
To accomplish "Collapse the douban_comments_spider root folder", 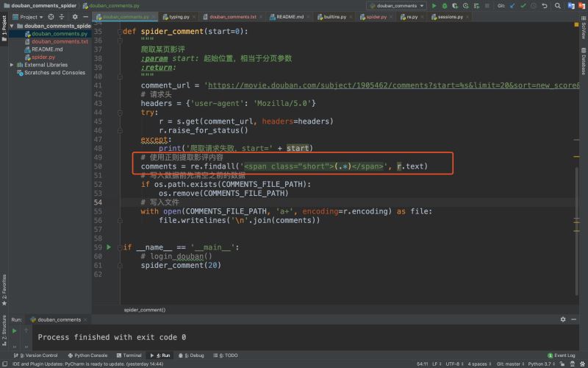I will [x=12, y=26].
